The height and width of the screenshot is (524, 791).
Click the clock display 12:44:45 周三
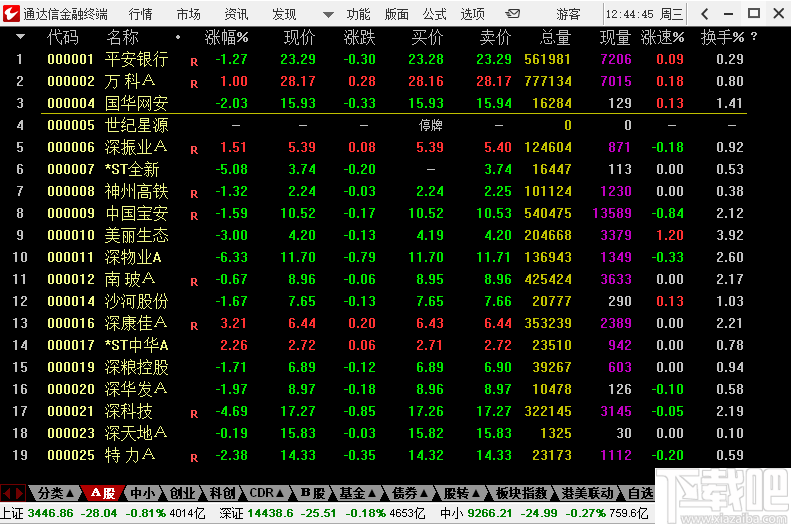tap(644, 14)
